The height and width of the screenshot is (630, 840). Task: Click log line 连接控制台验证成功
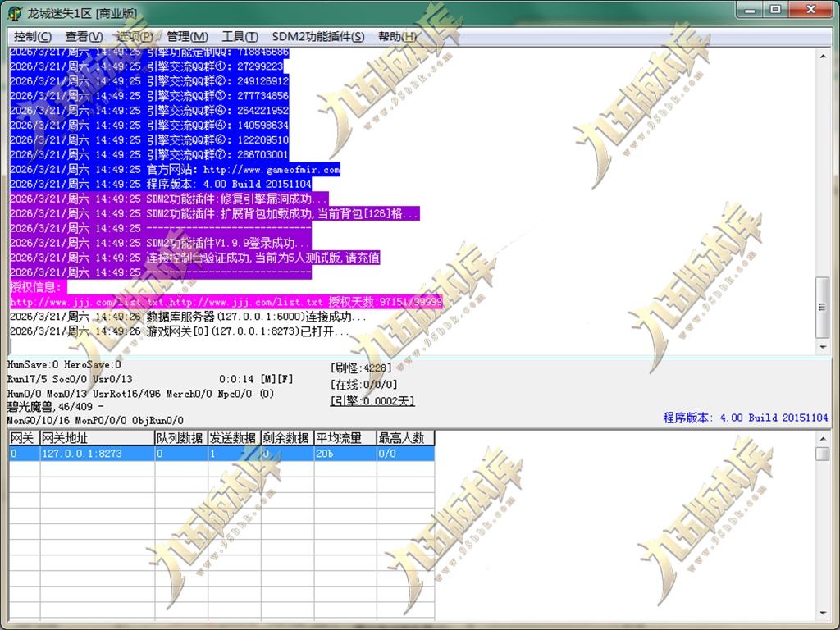pos(195,258)
